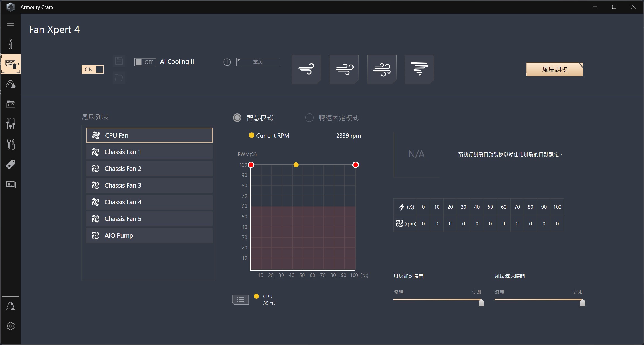Click the left red curve point
Image resolution: width=644 pixels, height=345 pixels.
point(251,165)
